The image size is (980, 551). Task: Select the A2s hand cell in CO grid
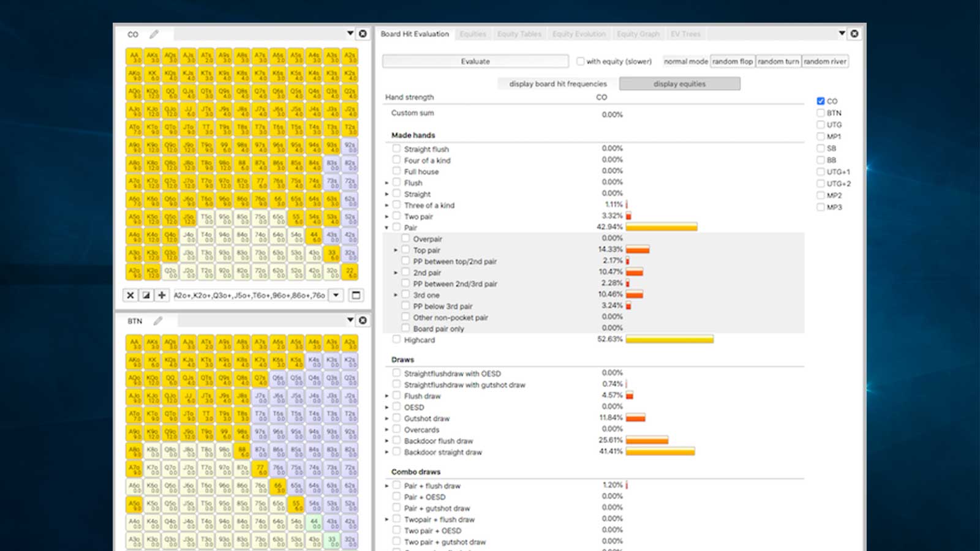click(x=350, y=56)
